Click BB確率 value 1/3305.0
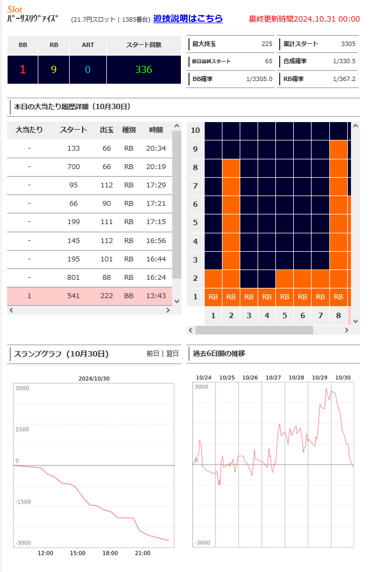 click(259, 79)
